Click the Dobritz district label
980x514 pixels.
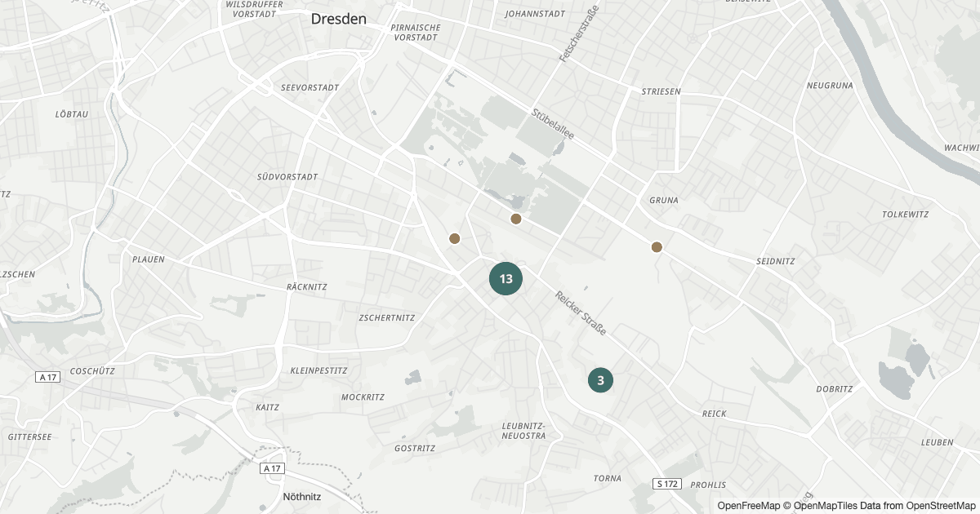835,389
